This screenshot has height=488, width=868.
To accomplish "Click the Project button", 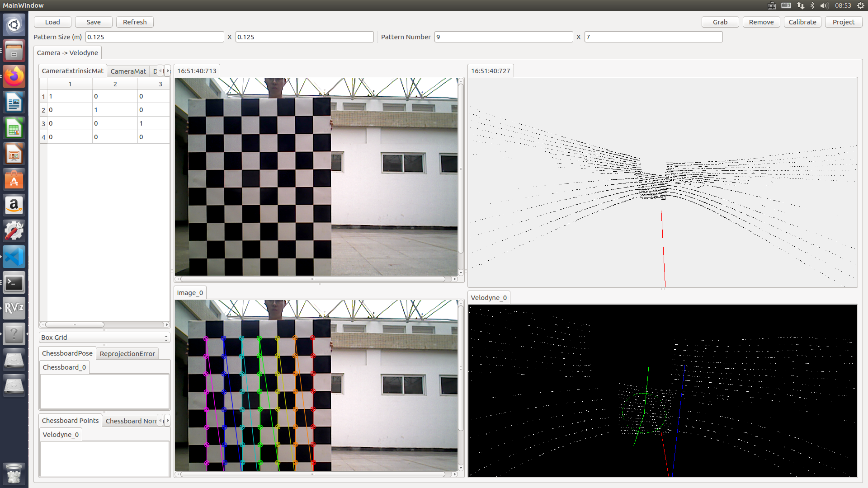I will [x=843, y=22].
